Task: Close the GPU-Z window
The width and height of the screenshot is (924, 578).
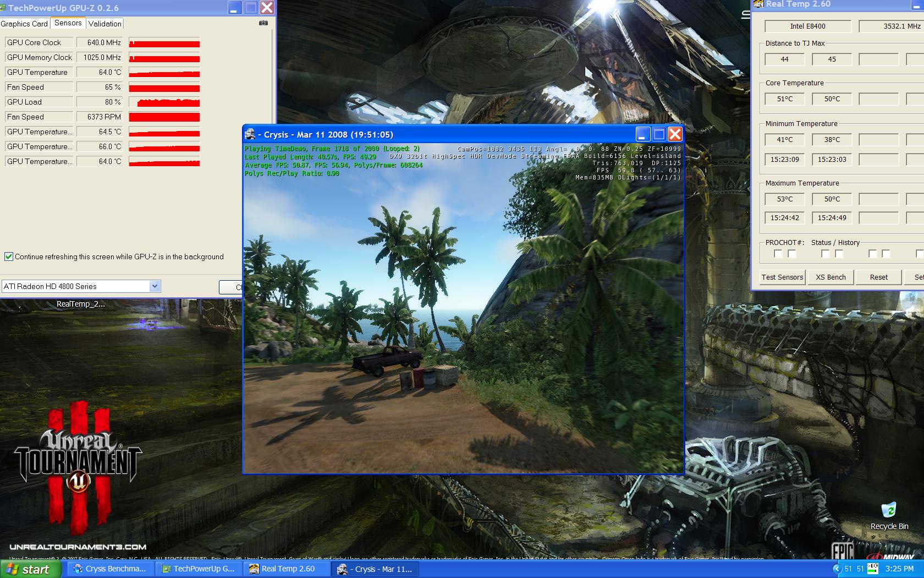Action: pos(267,7)
